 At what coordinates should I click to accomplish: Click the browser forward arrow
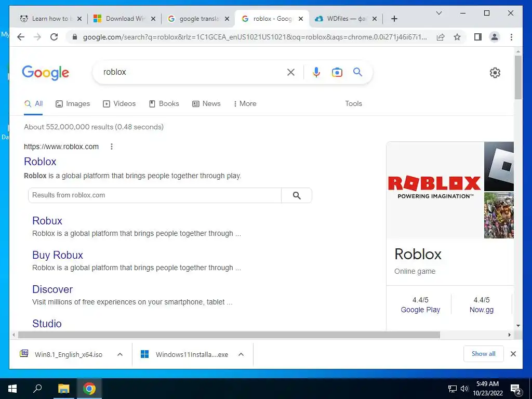pos(37,37)
